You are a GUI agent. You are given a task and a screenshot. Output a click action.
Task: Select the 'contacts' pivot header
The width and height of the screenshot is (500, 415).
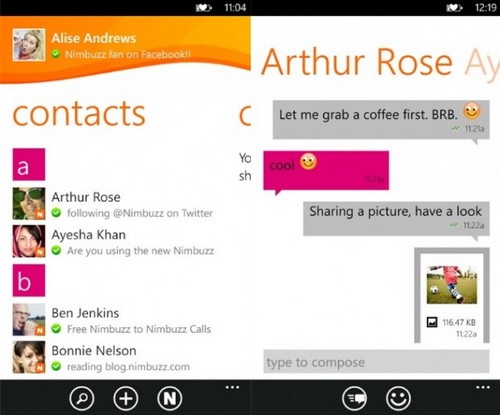click(x=79, y=113)
